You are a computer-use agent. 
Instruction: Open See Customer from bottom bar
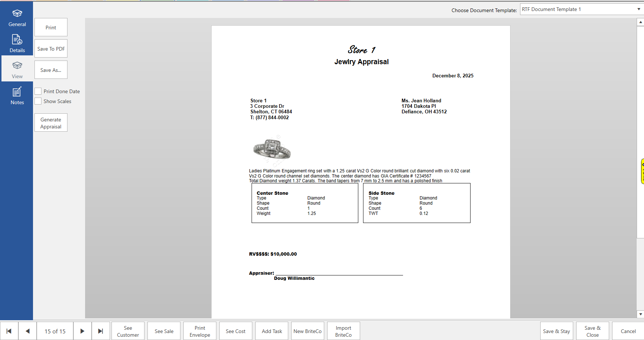tap(128, 331)
